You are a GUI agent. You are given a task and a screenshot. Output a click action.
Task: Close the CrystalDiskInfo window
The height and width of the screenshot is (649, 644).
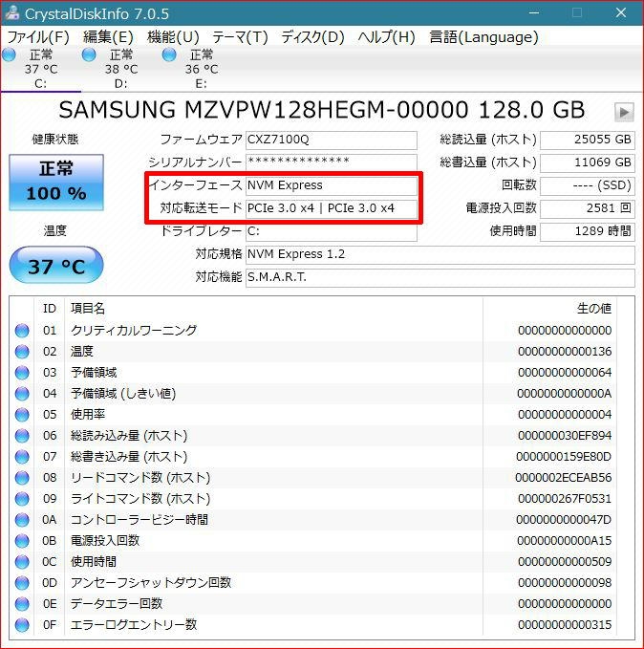621,12
